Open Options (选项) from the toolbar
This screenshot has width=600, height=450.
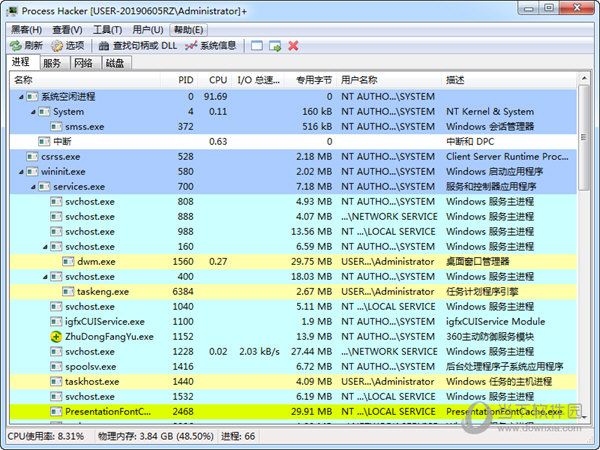point(69,46)
